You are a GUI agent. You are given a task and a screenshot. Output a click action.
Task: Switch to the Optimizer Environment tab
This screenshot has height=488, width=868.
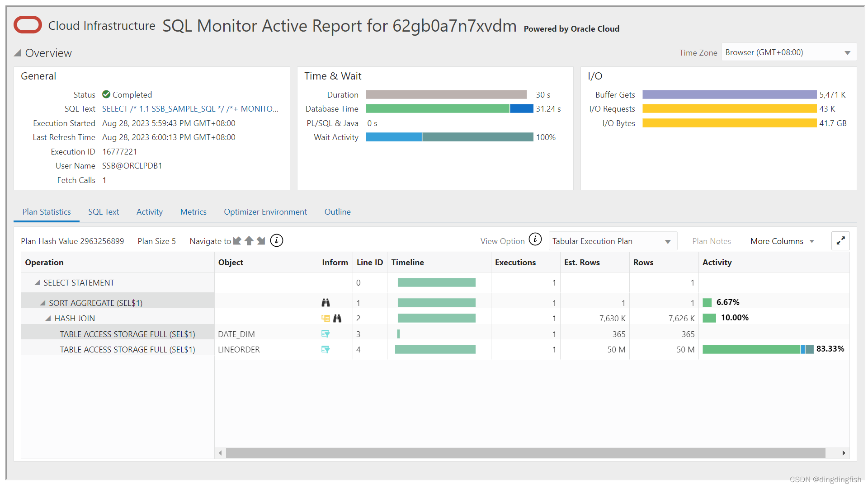coord(265,212)
